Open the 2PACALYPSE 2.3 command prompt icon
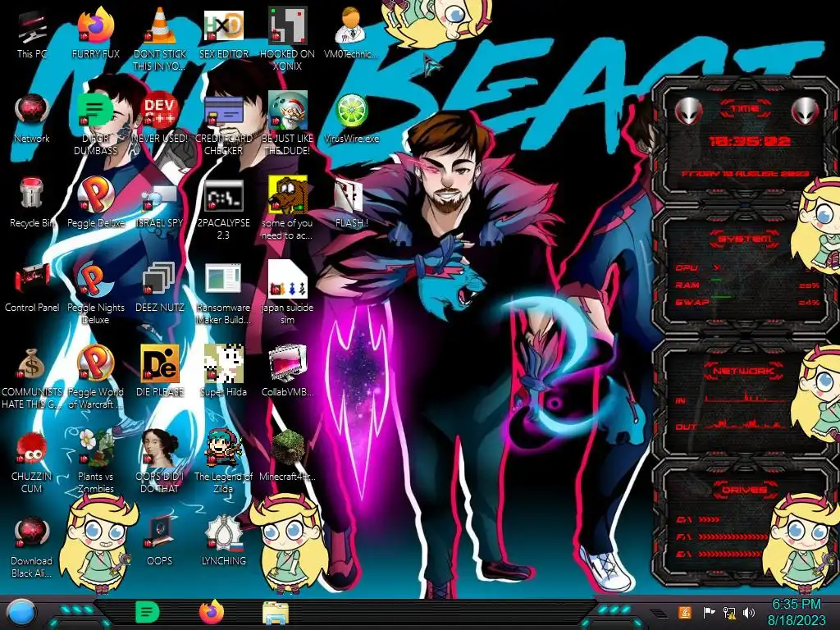This screenshot has width=840, height=630. click(223, 209)
